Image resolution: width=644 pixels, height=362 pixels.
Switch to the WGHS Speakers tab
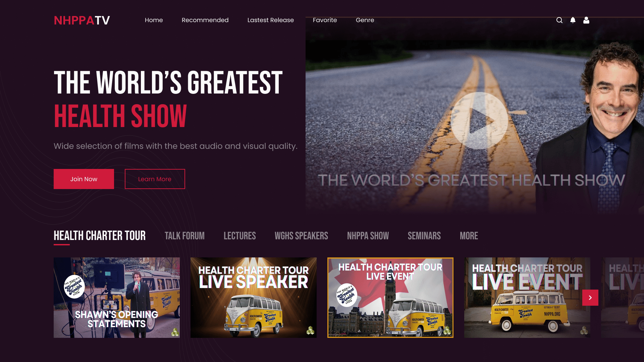[302, 236]
